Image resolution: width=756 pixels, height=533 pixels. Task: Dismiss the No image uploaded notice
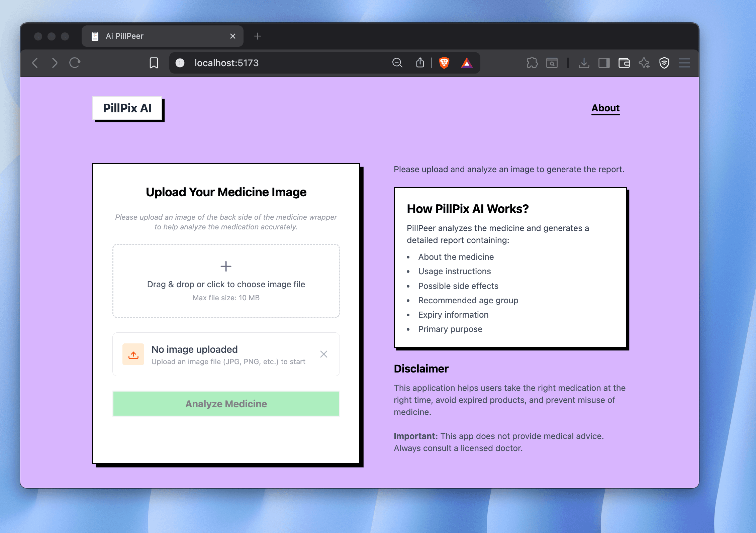323,354
